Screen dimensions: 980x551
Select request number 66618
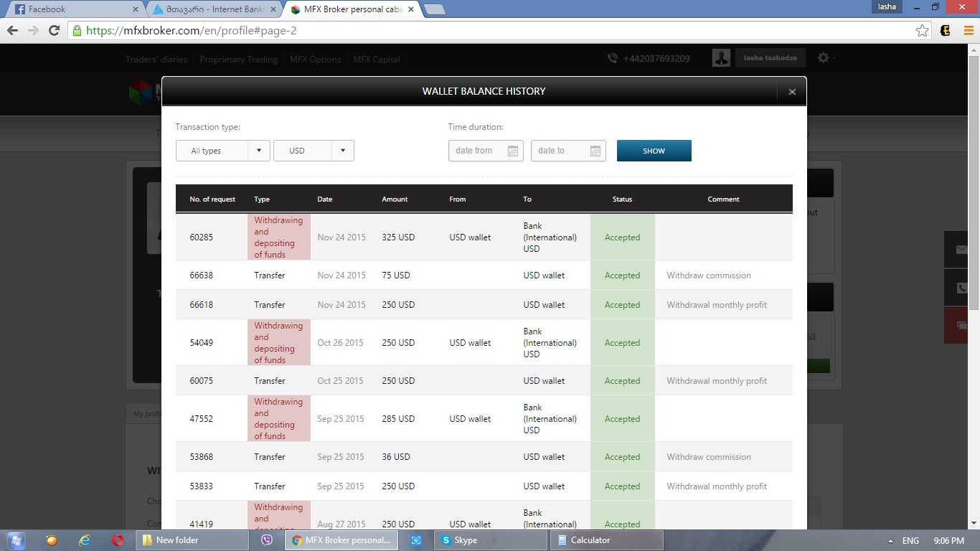pyautogui.click(x=202, y=305)
